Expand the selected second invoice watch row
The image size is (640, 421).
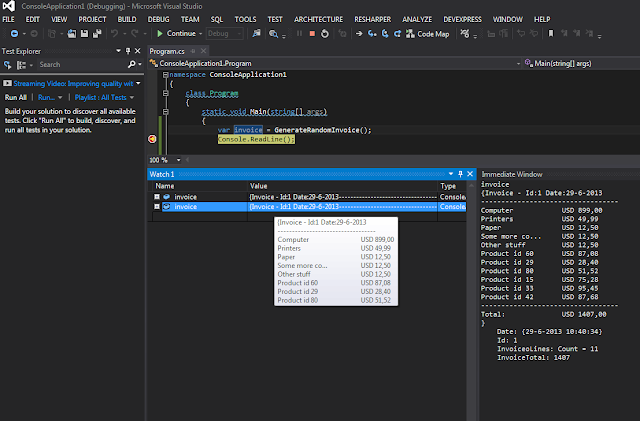pyautogui.click(x=157, y=207)
